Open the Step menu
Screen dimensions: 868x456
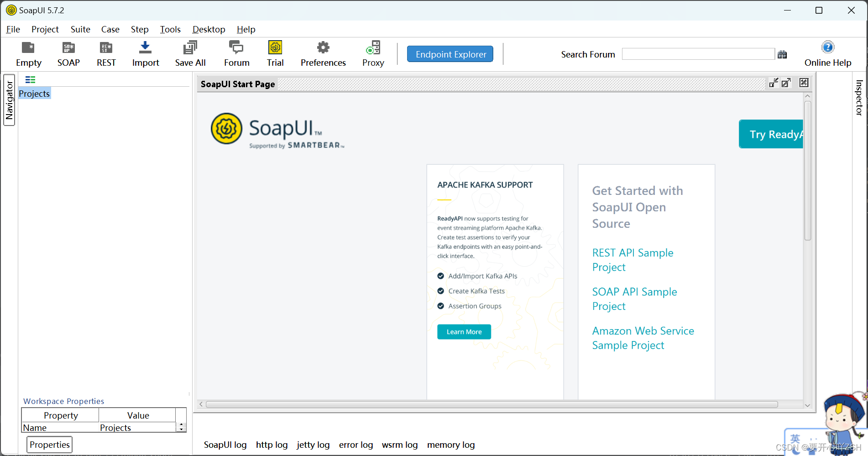click(x=140, y=29)
